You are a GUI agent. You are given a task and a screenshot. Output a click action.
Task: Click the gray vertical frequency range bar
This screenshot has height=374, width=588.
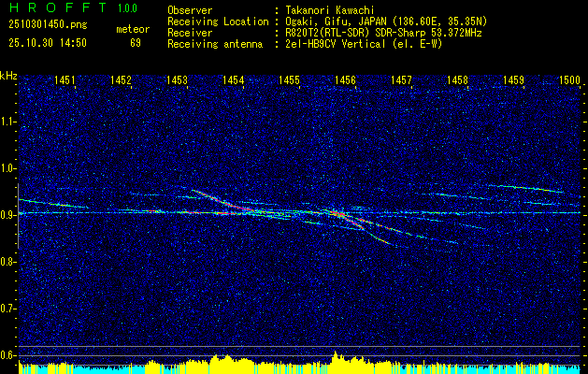pyautogui.click(x=19, y=216)
